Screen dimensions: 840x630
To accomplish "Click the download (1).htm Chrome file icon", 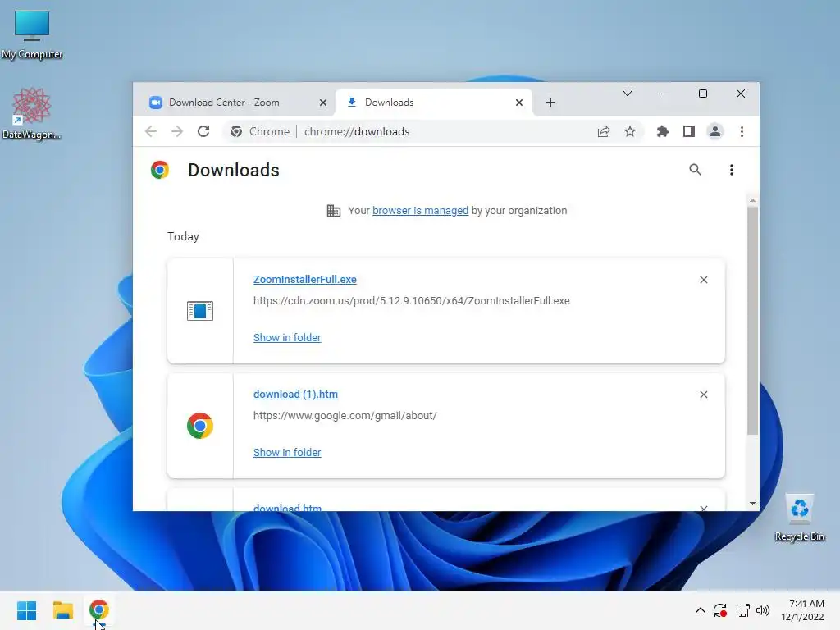I will click(200, 426).
